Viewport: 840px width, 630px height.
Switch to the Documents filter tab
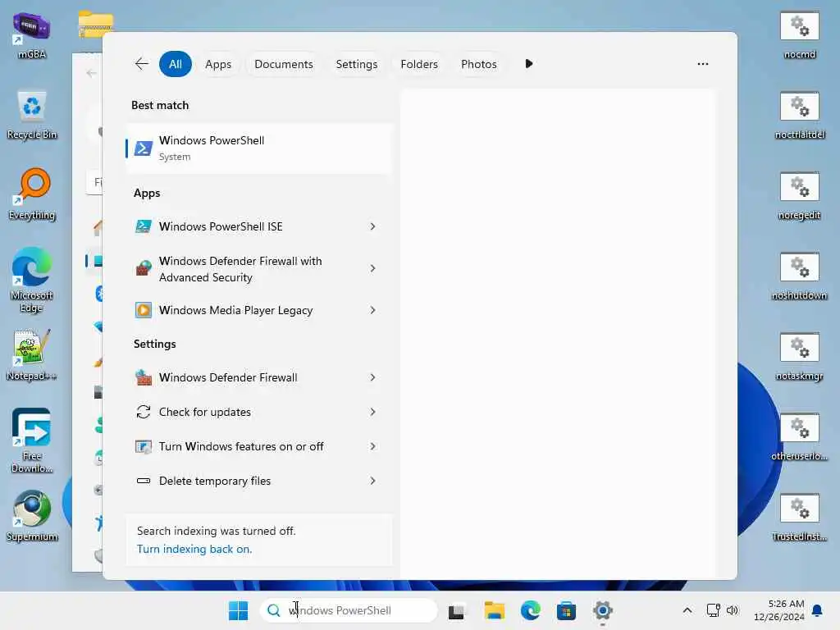coord(283,64)
